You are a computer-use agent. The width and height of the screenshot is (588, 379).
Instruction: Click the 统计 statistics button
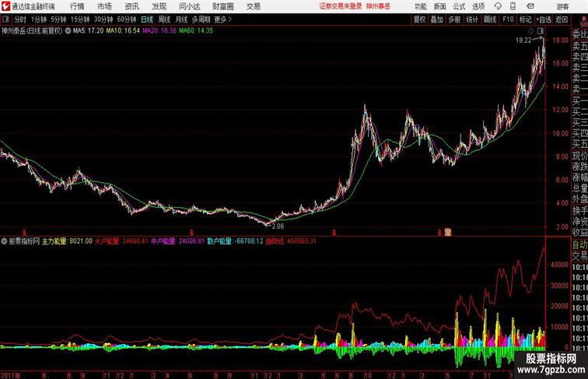[472, 19]
